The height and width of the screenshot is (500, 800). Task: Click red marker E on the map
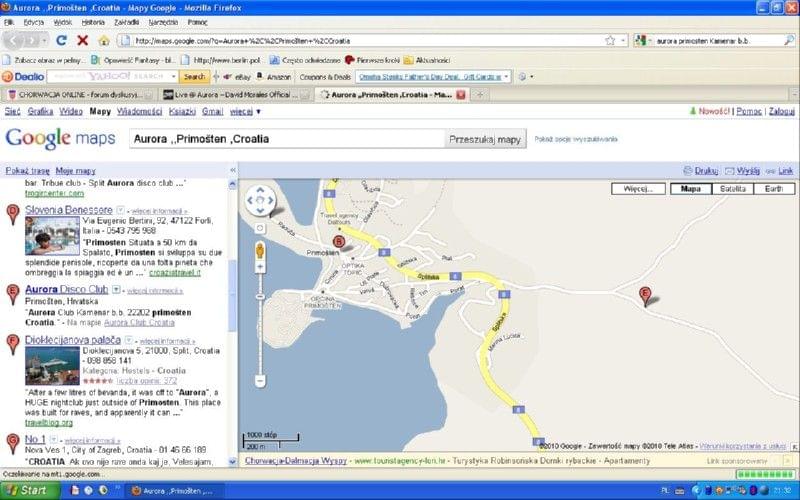click(x=645, y=294)
